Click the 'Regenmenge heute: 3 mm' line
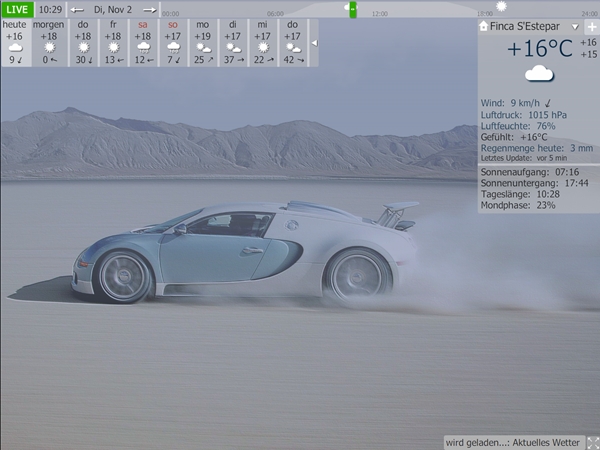 point(537,148)
